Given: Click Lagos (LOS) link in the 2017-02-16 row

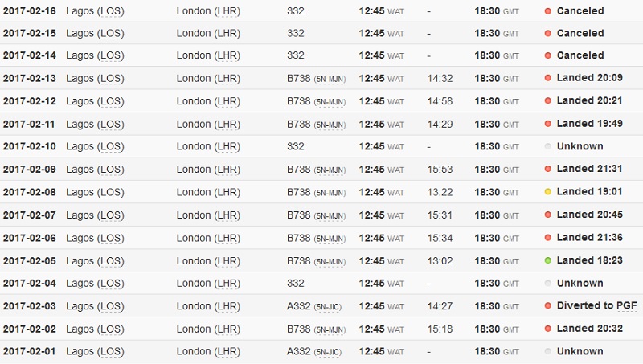Looking at the screenshot, I should click(95, 11).
